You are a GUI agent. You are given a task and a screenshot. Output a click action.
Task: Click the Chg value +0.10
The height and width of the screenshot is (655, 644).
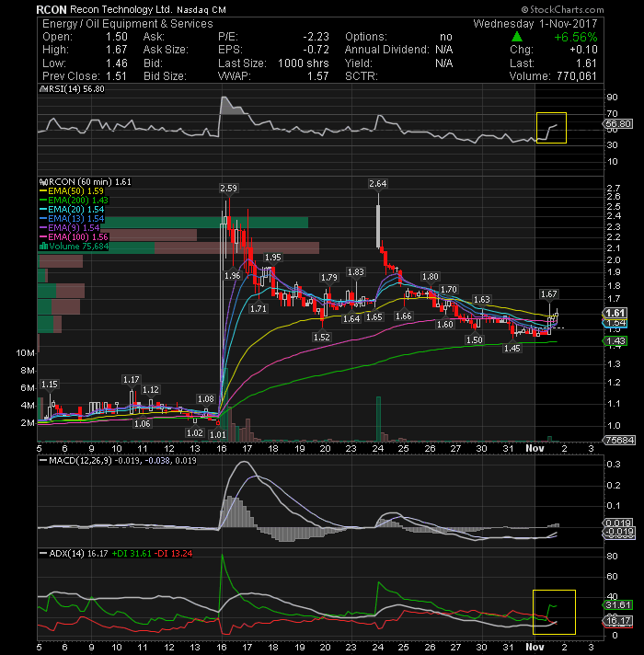pos(583,50)
